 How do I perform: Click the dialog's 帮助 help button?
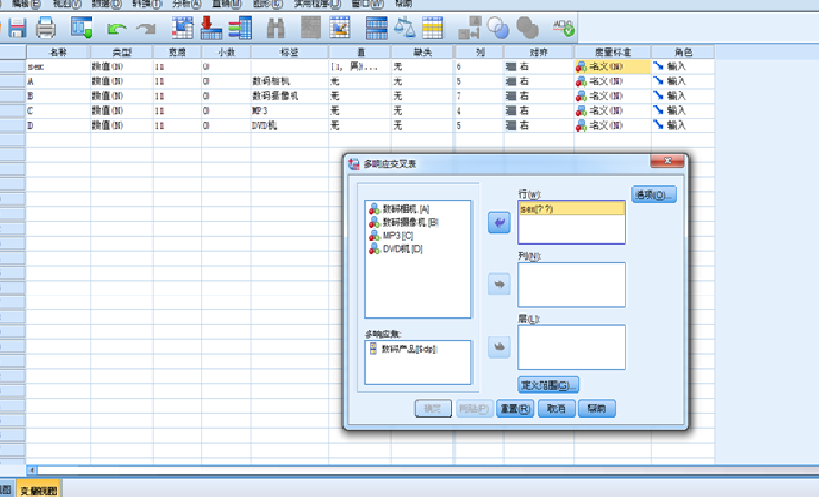(x=597, y=408)
